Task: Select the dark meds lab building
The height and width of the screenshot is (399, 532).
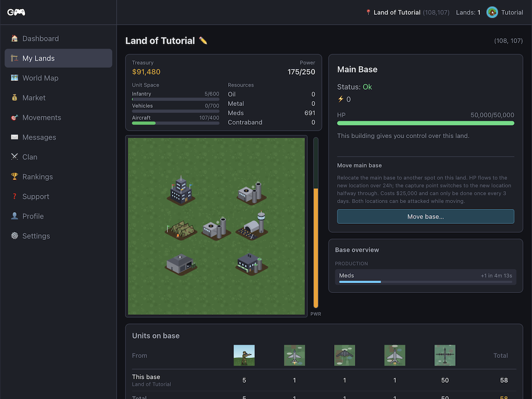Action: tap(251, 263)
